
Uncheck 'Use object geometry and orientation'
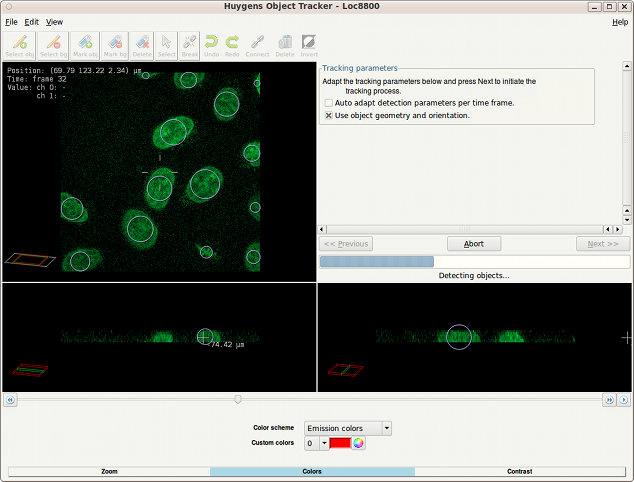click(x=329, y=116)
